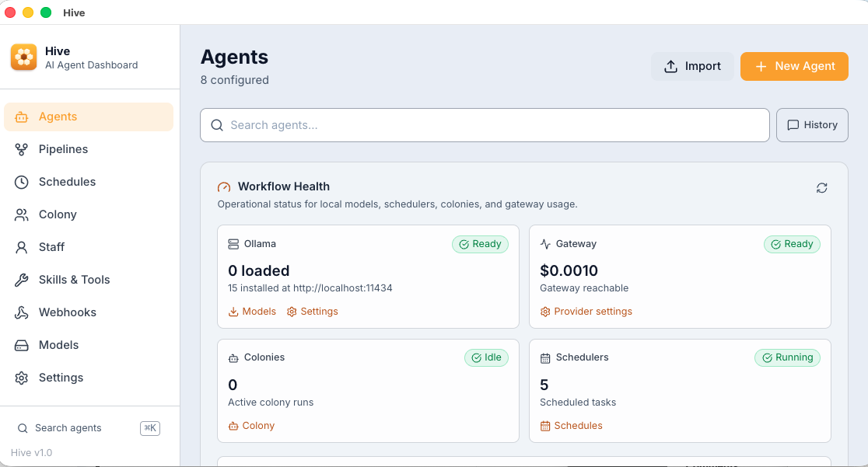Open chat History
This screenshot has height=467, width=868.
tap(812, 125)
